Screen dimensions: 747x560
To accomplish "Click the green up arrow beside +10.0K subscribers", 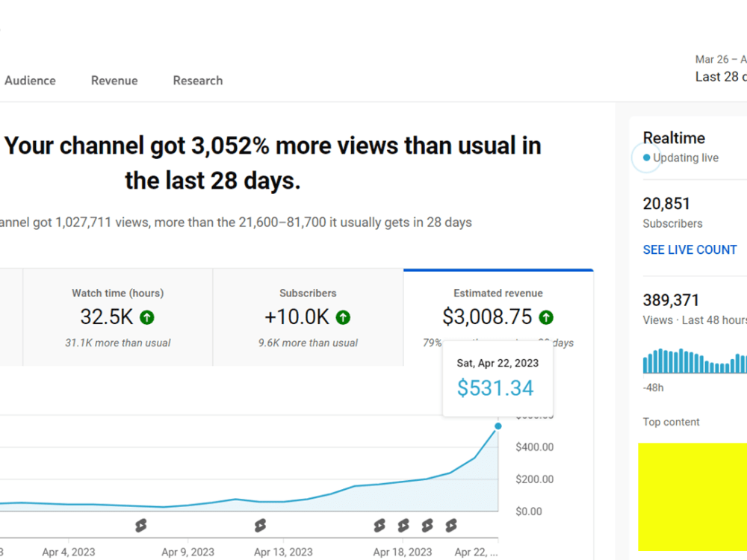I will (x=343, y=317).
